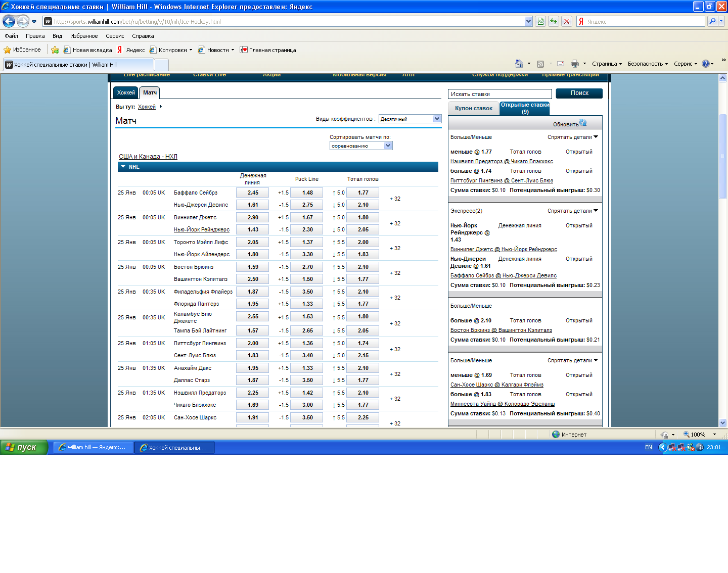Click the Add to favorites bar icon
This screenshot has height=573, width=728.
click(55, 50)
